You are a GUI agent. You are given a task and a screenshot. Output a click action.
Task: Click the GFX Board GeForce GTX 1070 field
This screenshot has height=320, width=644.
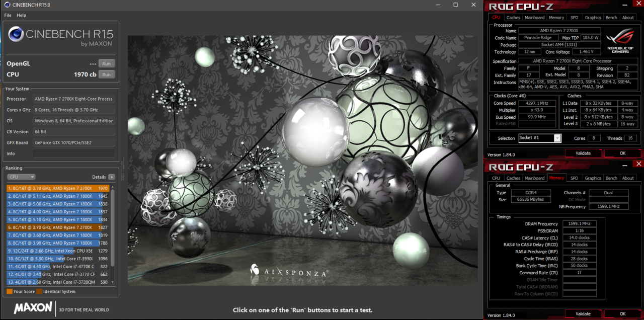74,142
